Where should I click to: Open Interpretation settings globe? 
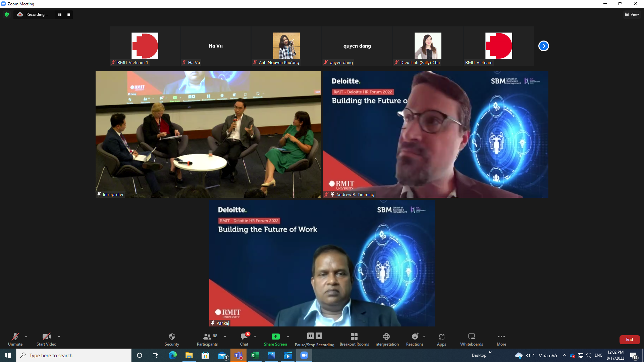(386, 339)
